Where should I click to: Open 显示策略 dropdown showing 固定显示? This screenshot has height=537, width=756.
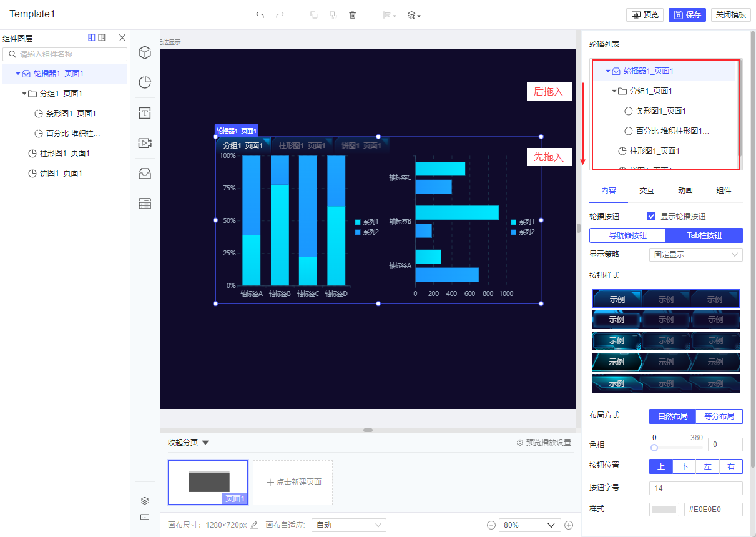point(696,255)
